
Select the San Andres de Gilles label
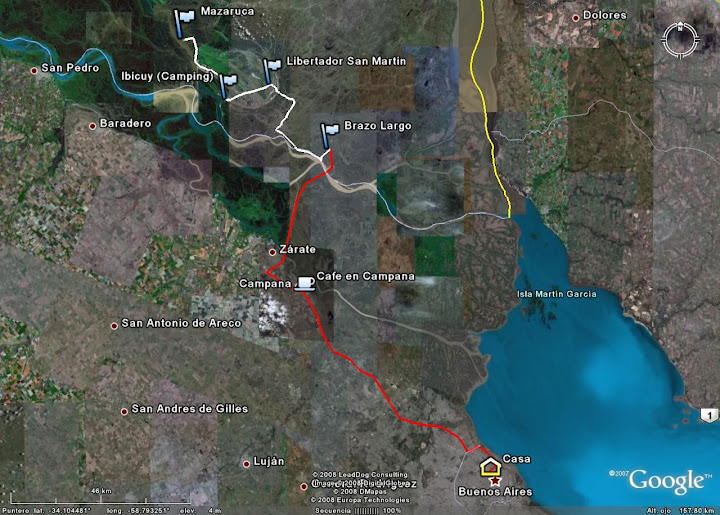(190, 409)
